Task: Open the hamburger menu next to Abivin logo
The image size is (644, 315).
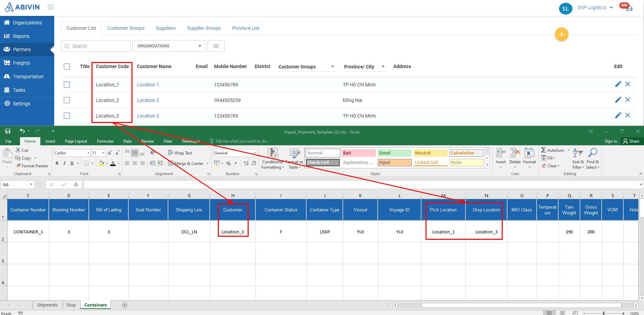Action: (50, 7)
